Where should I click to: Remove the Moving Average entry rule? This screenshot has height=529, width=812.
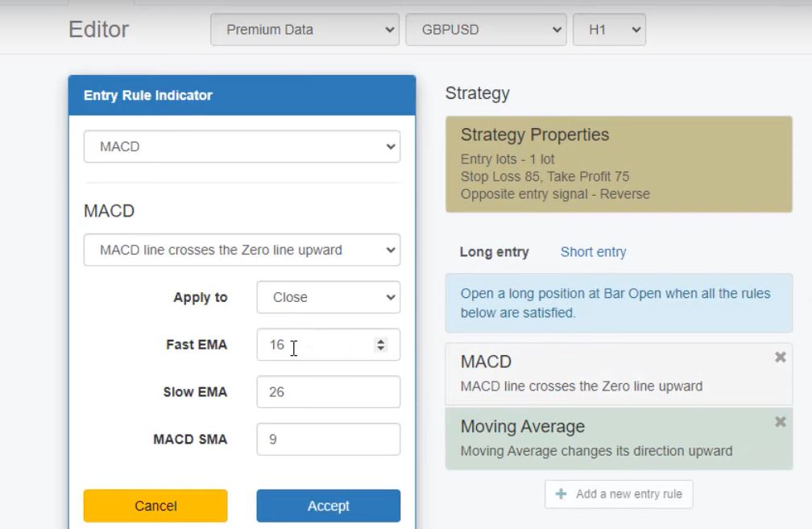[x=780, y=422]
